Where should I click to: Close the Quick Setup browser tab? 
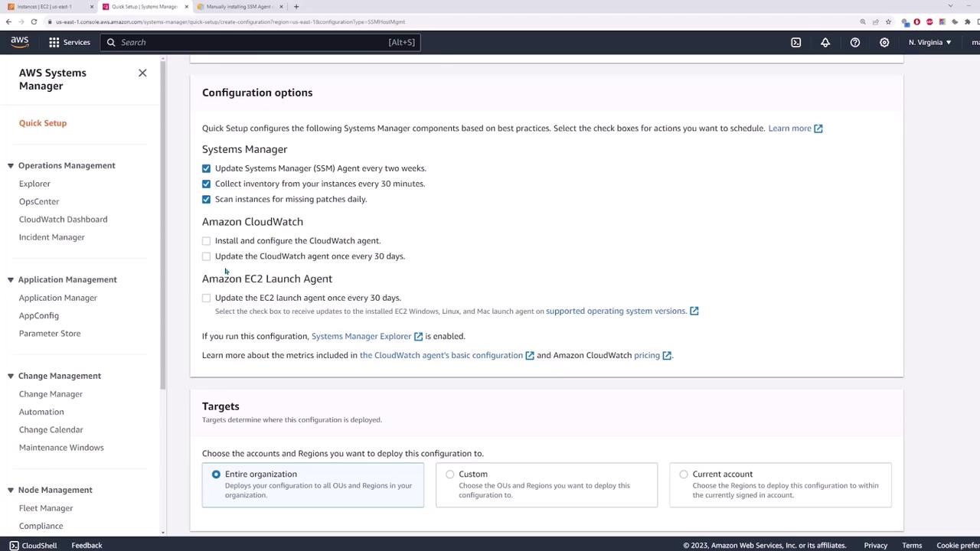[186, 7]
